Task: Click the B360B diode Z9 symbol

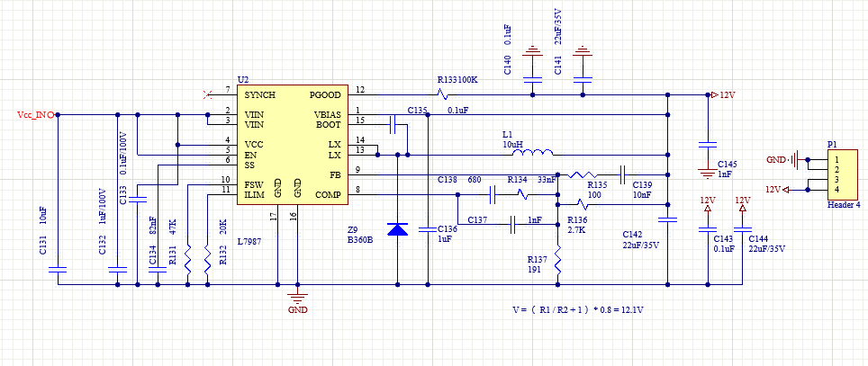Action: tap(397, 229)
